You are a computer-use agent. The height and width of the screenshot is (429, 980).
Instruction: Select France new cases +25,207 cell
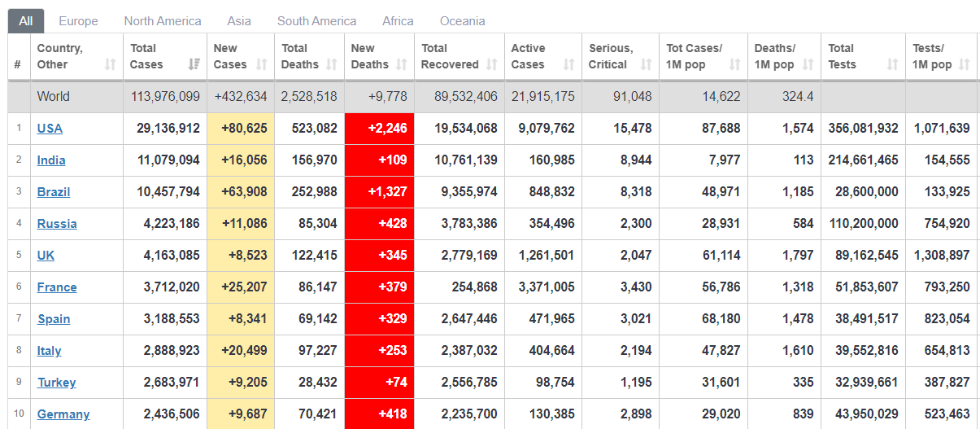tap(241, 287)
